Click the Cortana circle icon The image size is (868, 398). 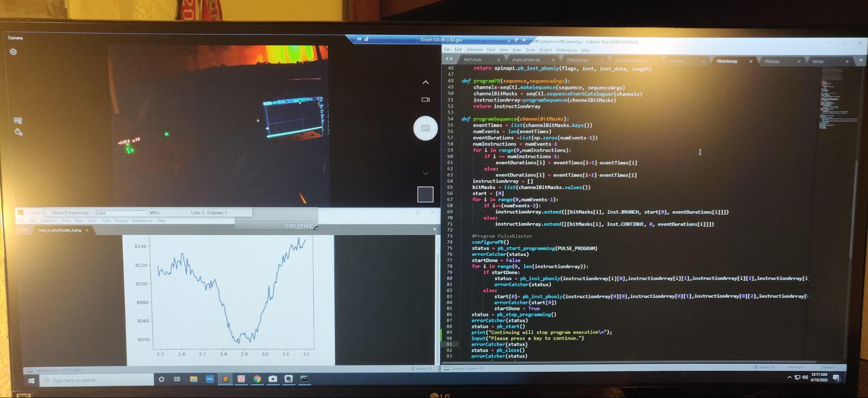coord(162,379)
